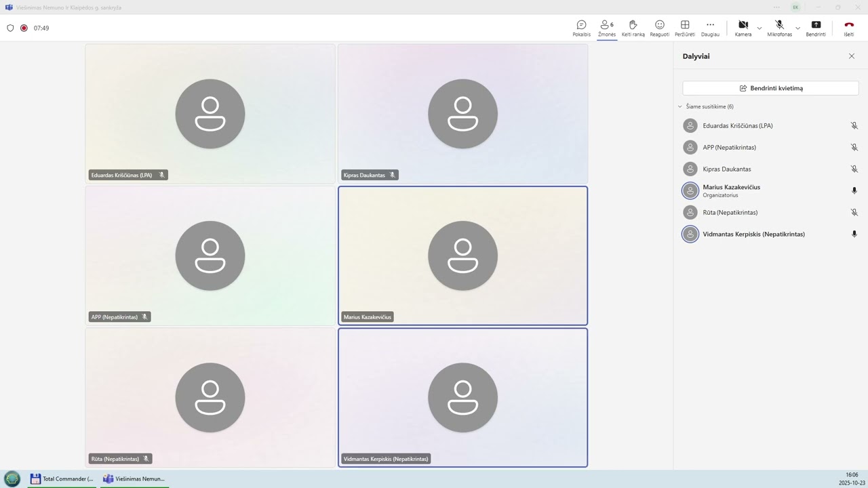868x488 pixels.
Task: Select Eduardas Kriščiūnas (LPA) in participant list
Action: coord(770,125)
